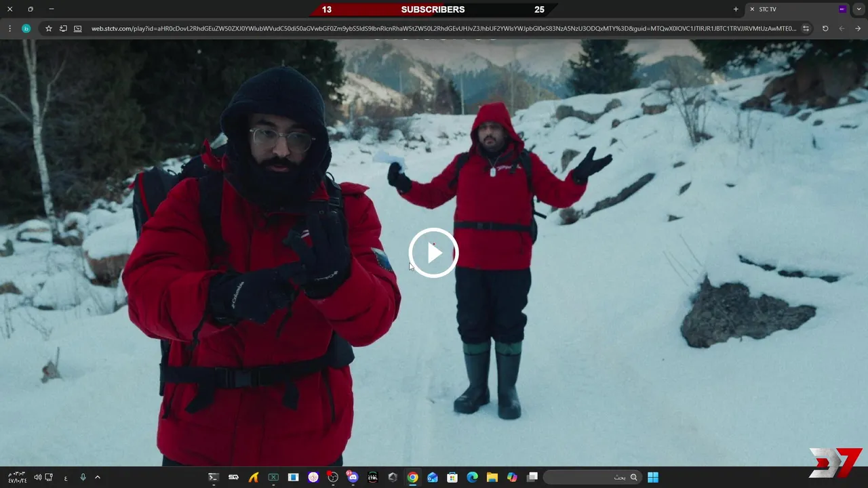868x488 pixels.
Task: Open the blue window app in taskbar
Action: 293,477
